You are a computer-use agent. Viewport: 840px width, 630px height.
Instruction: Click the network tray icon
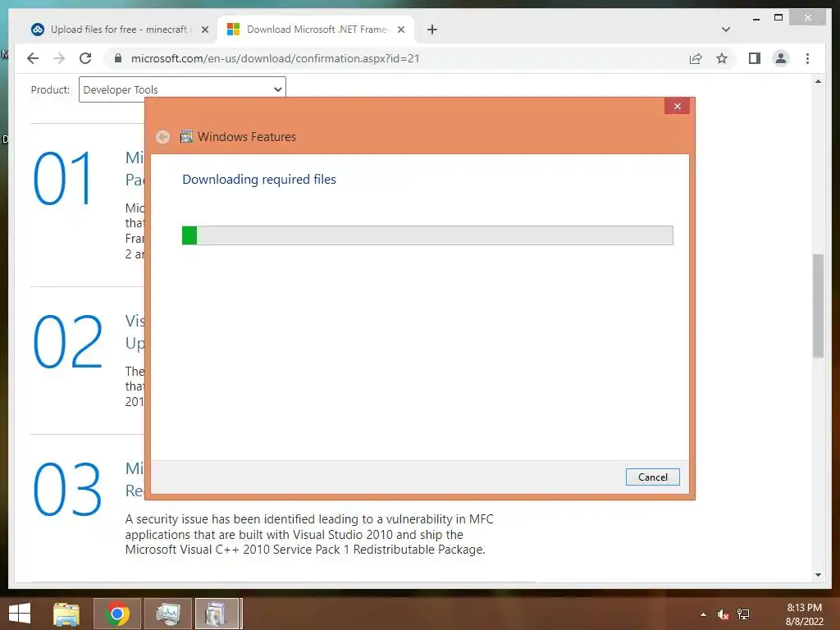coord(743,614)
